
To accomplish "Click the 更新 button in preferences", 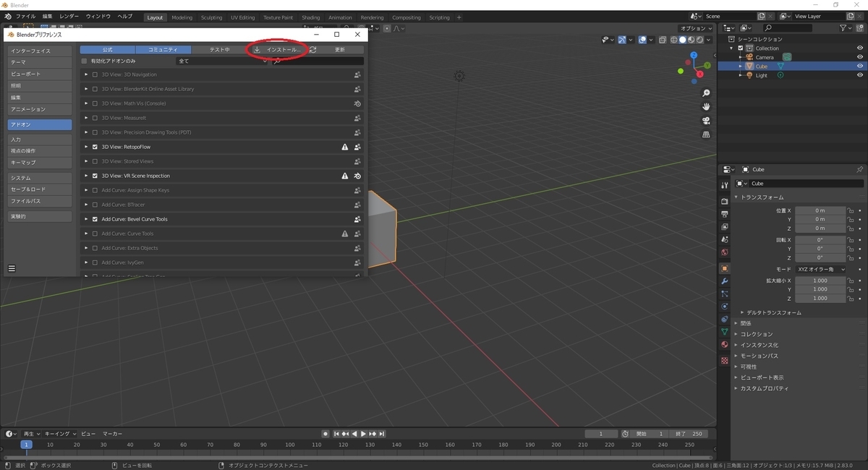I will 340,49.
